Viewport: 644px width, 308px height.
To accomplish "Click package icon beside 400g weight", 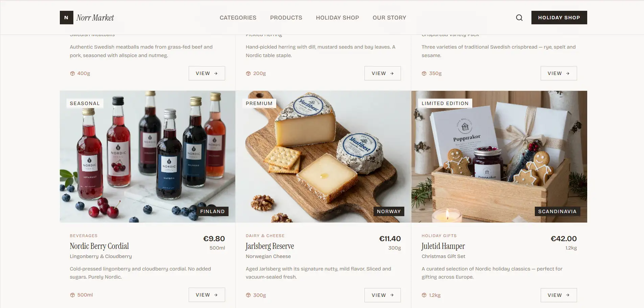I will pos(72,73).
